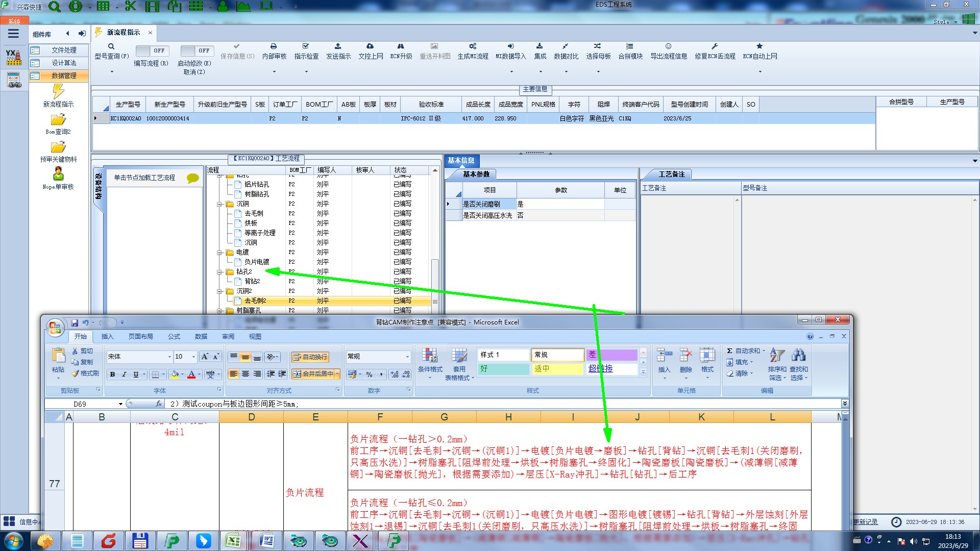980x551 pixels.
Task: Toggle the 自动修改 OFF switch
Action: [x=197, y=51]
